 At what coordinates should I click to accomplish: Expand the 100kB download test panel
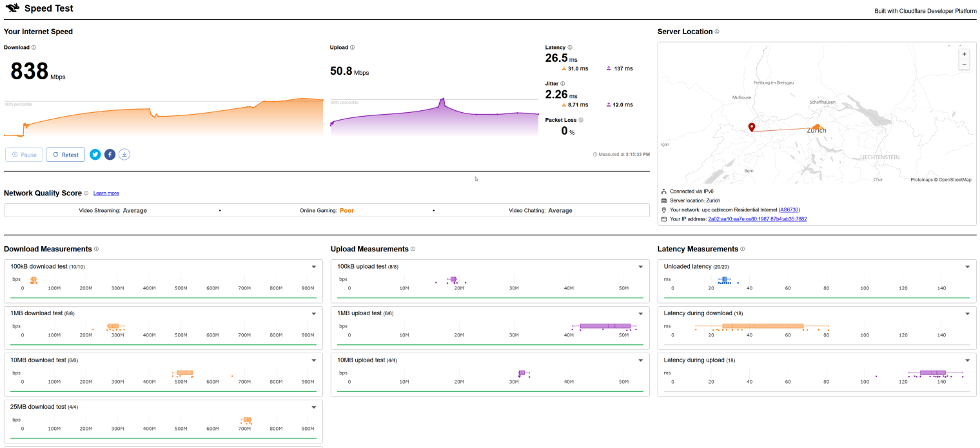click(314, 267)
